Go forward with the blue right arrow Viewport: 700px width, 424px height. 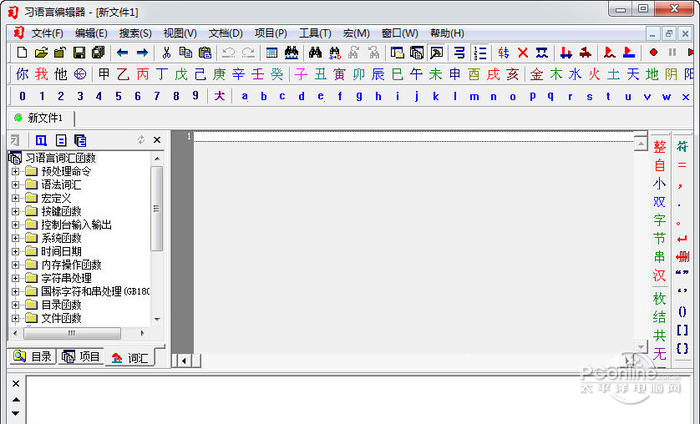142,53
